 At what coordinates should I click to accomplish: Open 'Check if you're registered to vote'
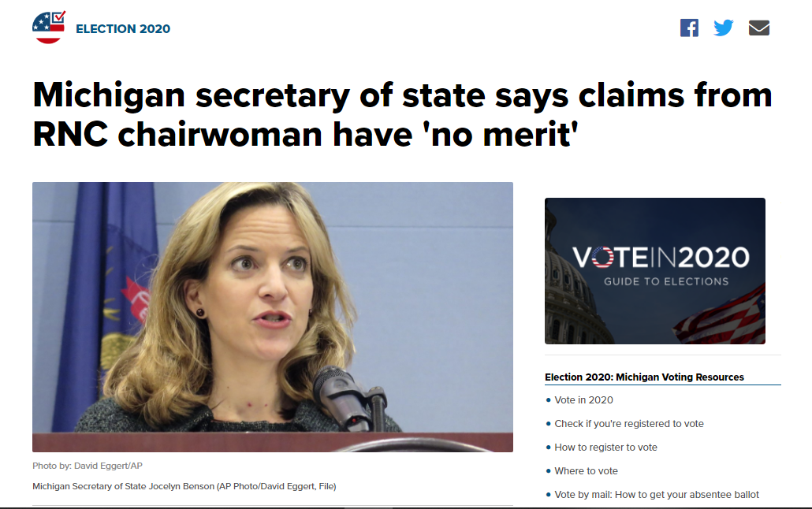628,424
